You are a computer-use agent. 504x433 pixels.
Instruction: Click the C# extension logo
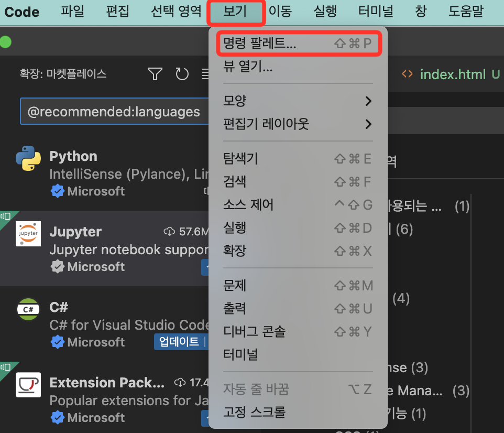coord(28,309)
